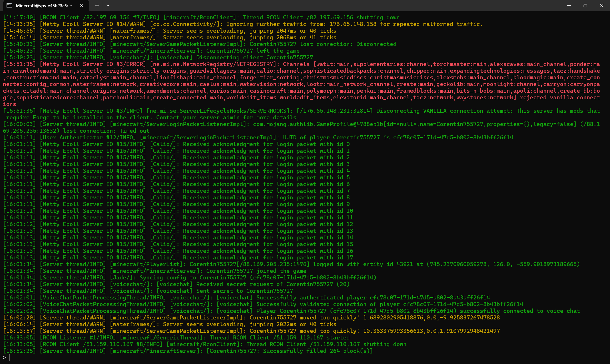Click 'RCON Client /82.197.69.156 shutting down' line
610x364 pixels.
click(201, 17)
